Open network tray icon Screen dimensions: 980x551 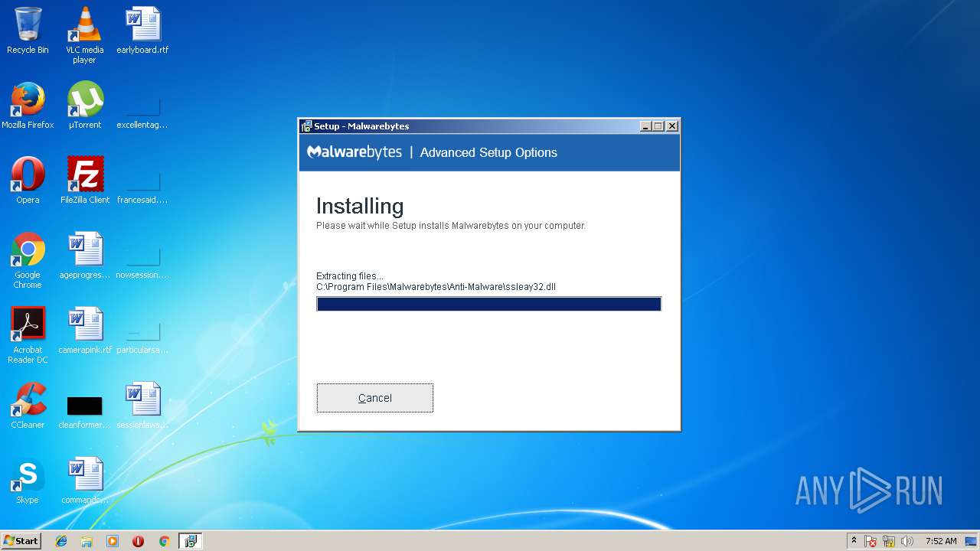tap(889, 541)
